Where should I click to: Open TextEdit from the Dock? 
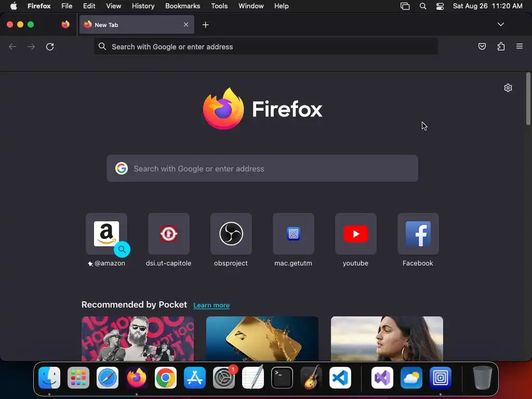253,377
